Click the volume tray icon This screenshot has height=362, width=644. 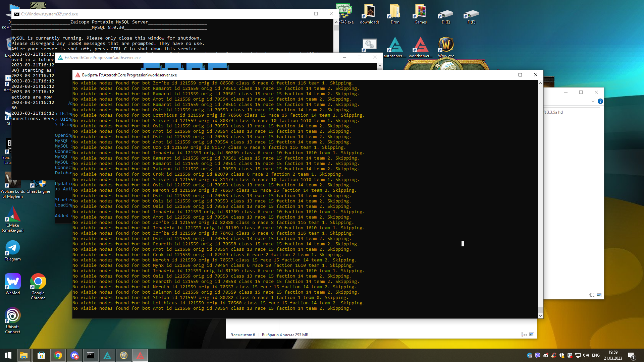pyautogui.click(x=586, y=355)
